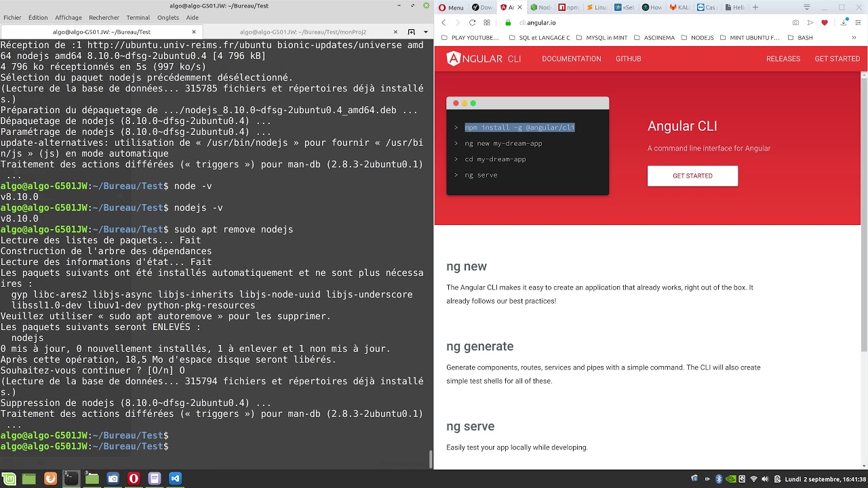Open the Opera tab list menu icon

pyautogui.click(x=807, y=7)
